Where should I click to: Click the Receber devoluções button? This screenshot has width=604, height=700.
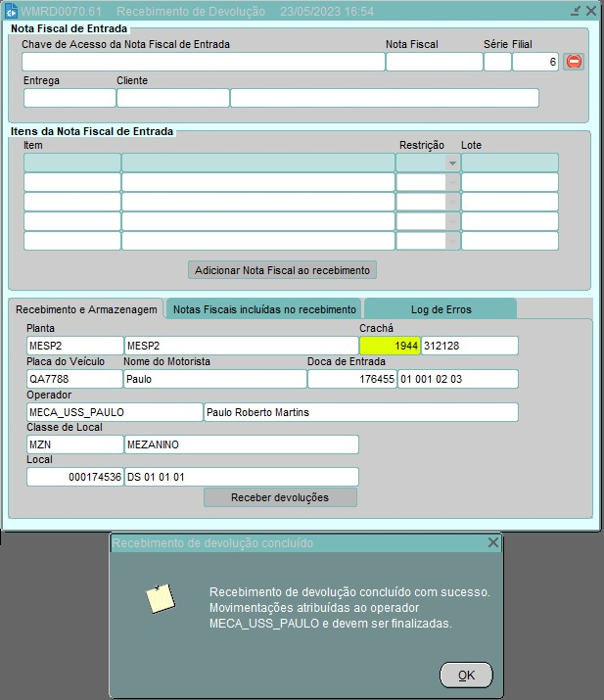pyautogui.click(x=280, y=497)
